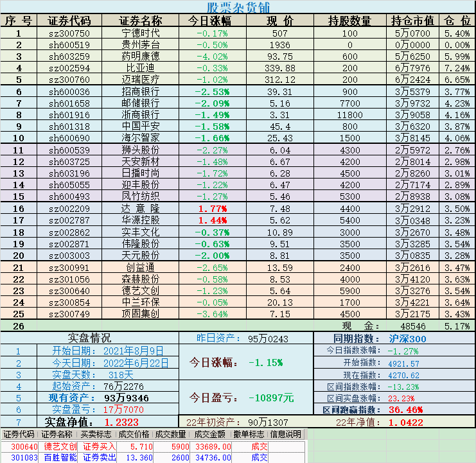Click stock name 宁德时代
Image resolution: width=476 pixels, height=463 pixels.
[141, 33]
